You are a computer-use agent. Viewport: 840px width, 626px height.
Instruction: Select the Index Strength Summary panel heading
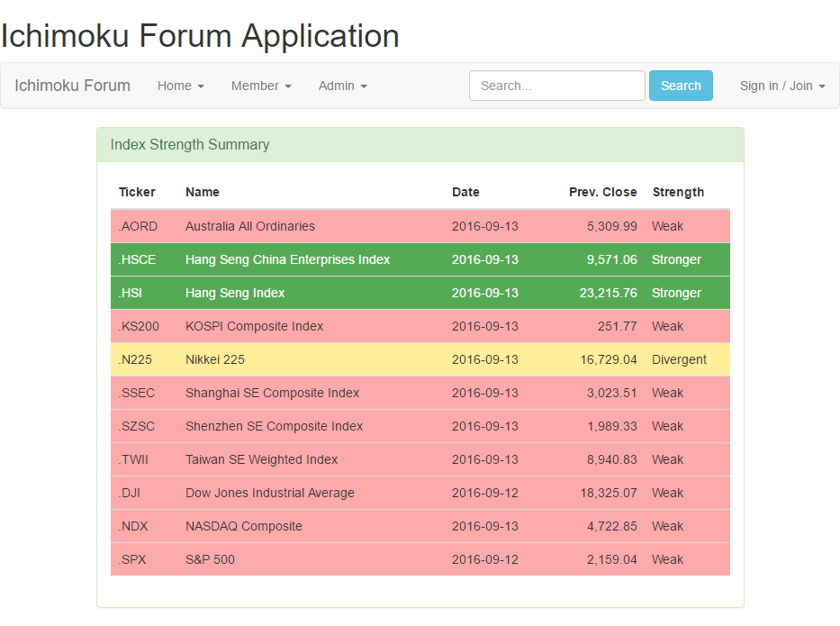click(x=190, y=145)
